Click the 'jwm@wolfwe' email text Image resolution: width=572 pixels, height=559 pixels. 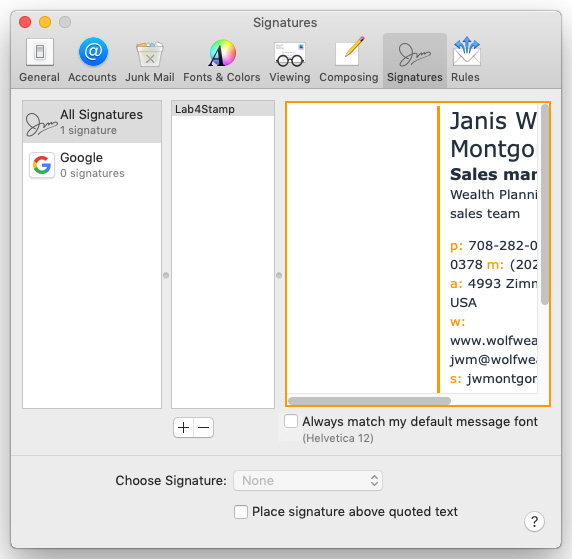tap(493, 359)
